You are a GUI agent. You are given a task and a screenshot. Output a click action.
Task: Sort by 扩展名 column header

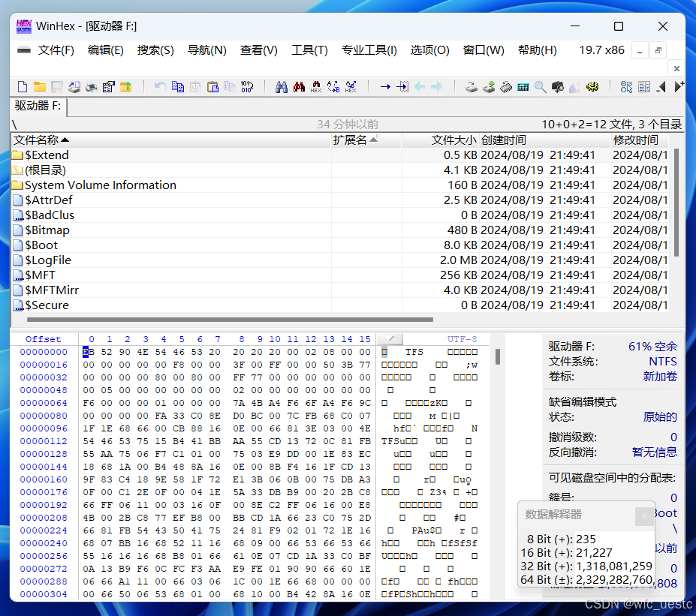tap(366, 140)
